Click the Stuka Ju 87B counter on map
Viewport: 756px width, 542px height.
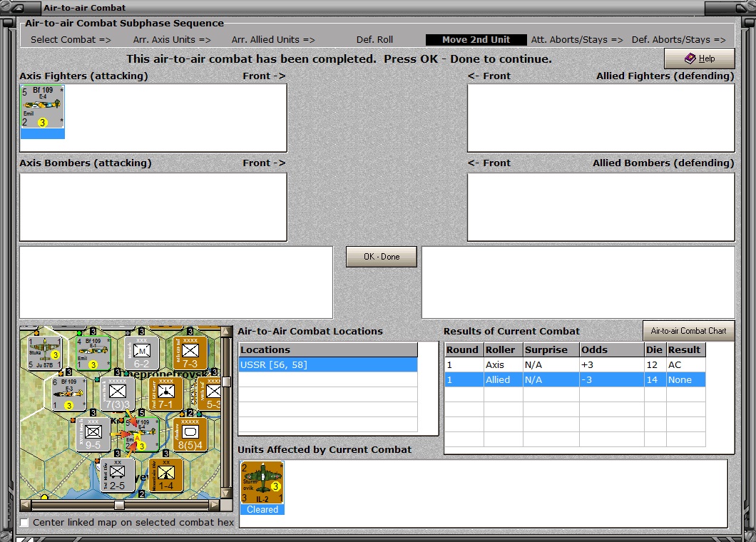pos(44,354)
